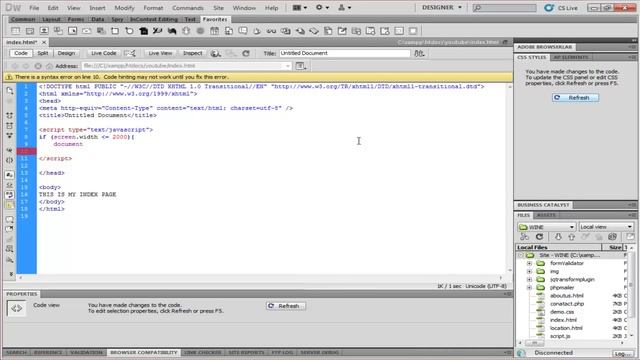Open the Extend Dreamweaver gear dropdown

pos(322,8)
